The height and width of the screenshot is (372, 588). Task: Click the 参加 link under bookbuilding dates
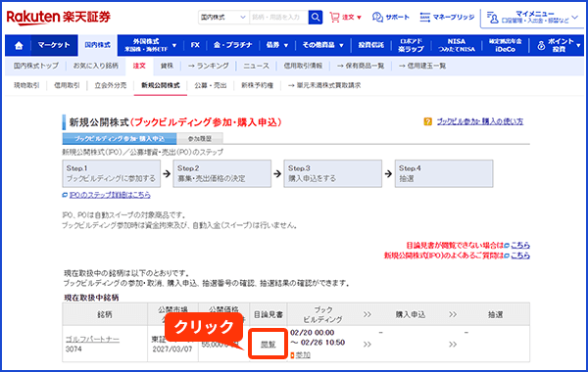[x=303, y=354]
